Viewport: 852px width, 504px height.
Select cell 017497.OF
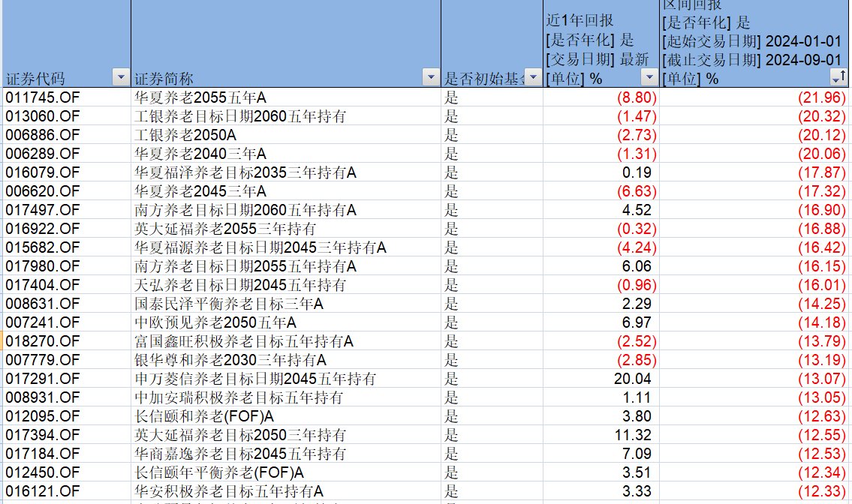pos(66,210)
